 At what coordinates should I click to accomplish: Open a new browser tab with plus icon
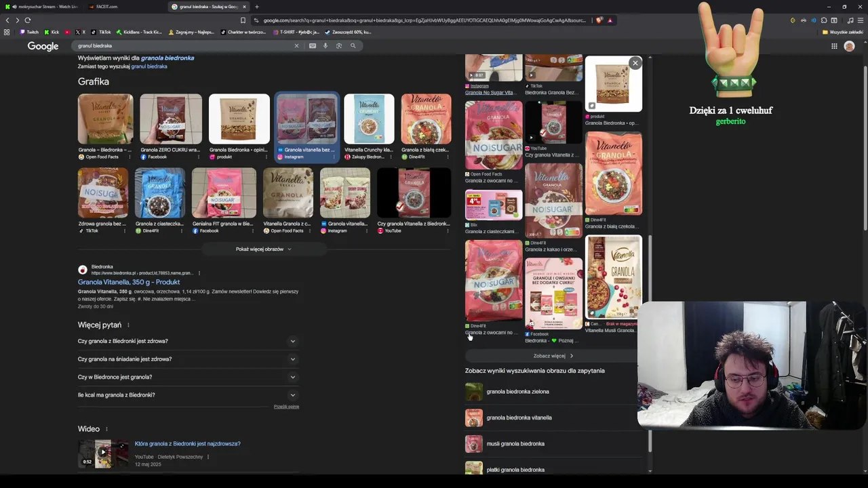(x=256, y=7)
